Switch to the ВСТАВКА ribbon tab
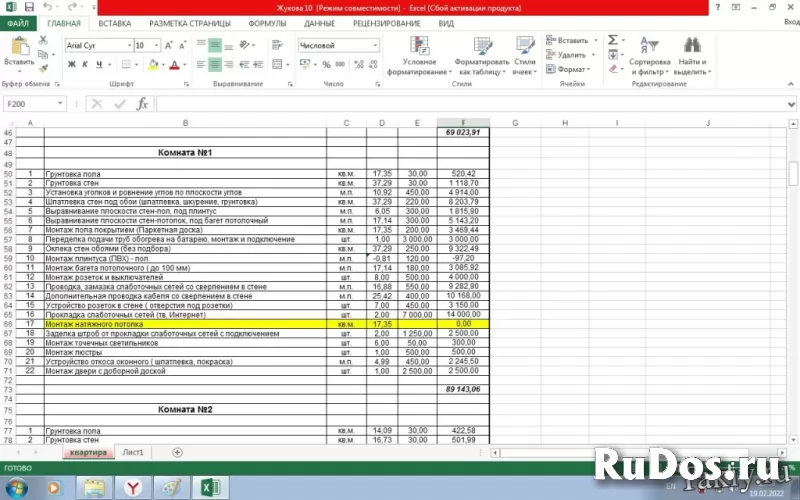 click(115, 23)
